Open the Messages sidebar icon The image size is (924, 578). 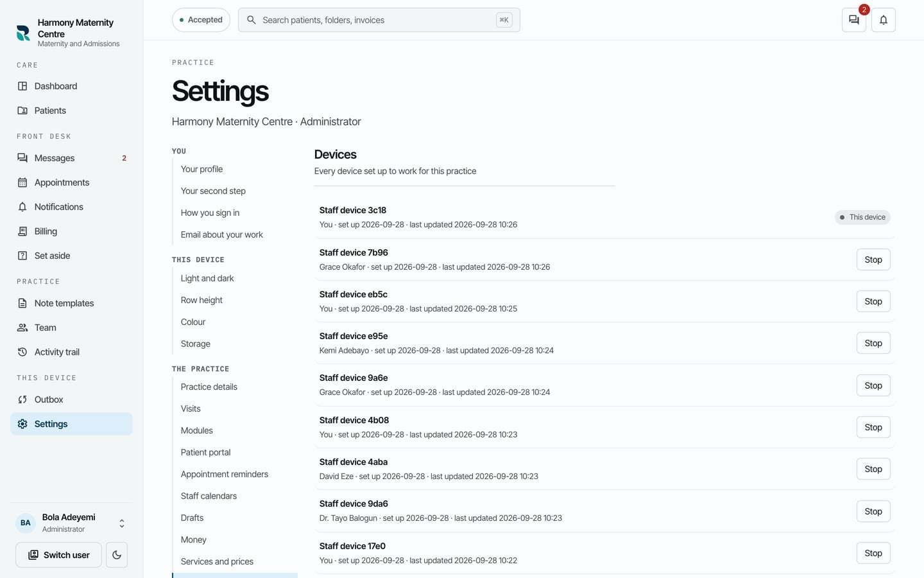[22, 158]
